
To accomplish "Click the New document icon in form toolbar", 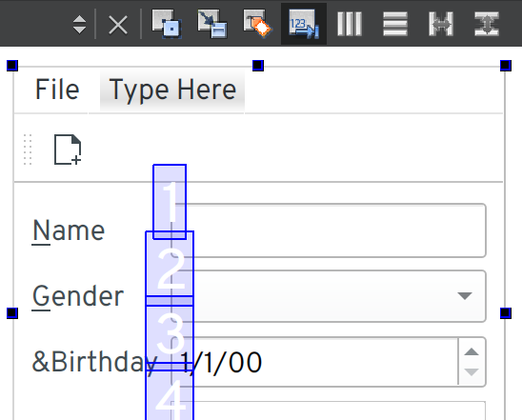I will pos(68,150).
